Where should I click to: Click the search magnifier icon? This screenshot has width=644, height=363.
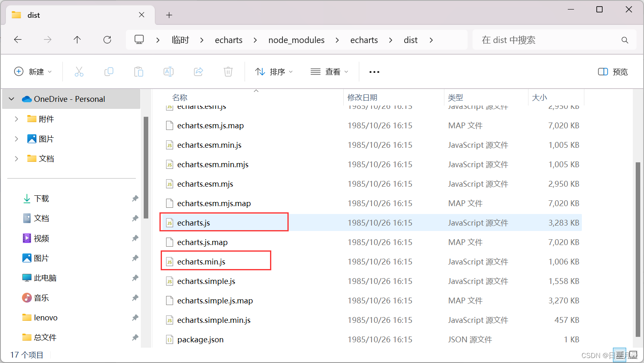coord(625,40)
